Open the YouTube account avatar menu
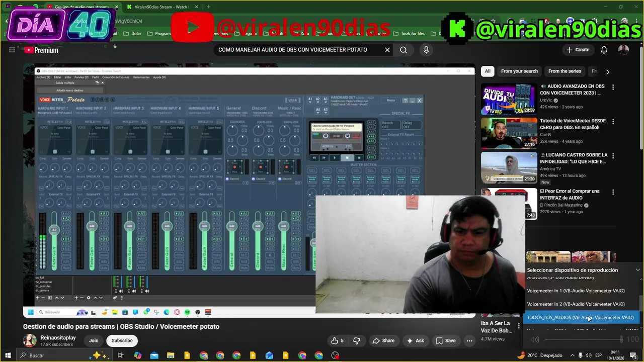 (x=623, y=50)
